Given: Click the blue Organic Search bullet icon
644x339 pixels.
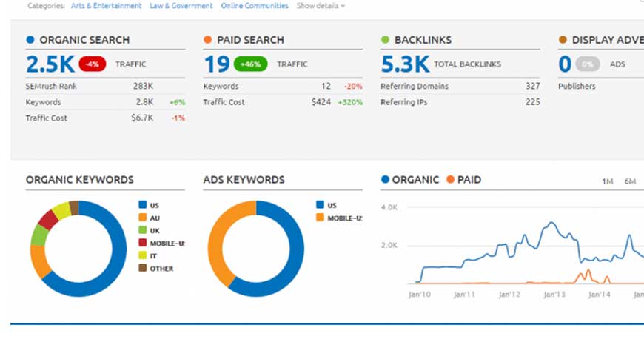Looking at the screenshot, I should pos(30,40).
